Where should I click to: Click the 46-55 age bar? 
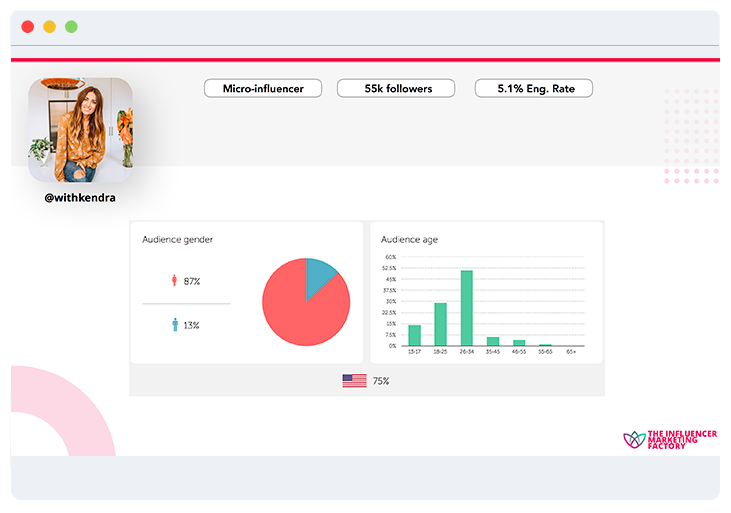point(519,343)
